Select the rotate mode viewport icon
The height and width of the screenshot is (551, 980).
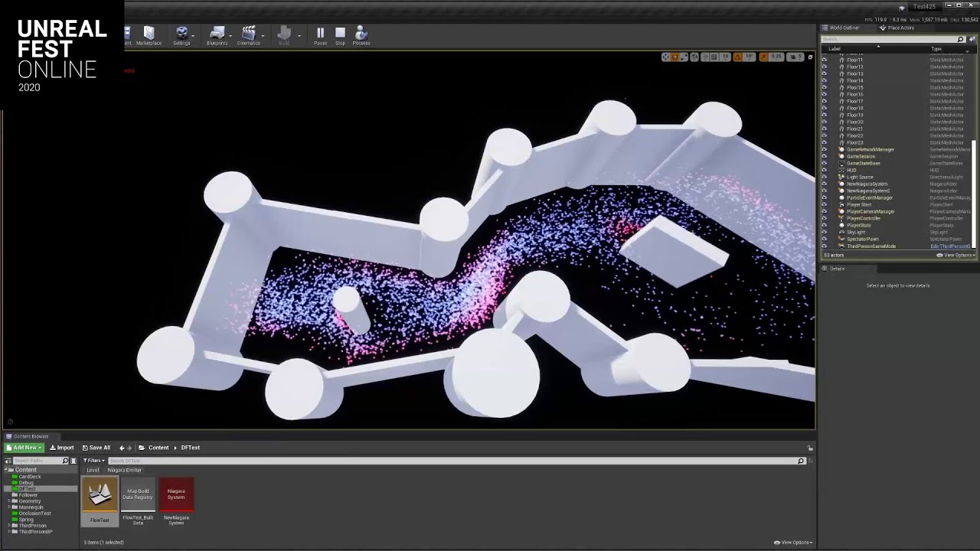pyautogui.click(x=675, y=57)
